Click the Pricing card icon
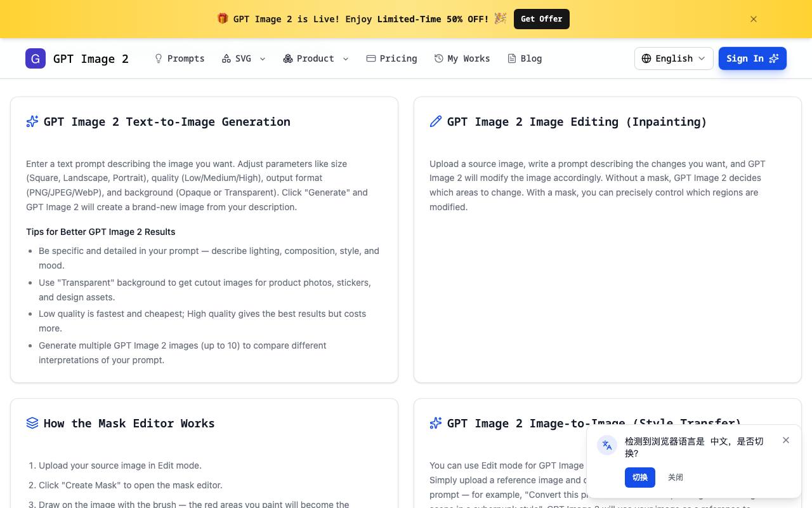Viewport: 812px width, 508px height. tap(371, 58)
